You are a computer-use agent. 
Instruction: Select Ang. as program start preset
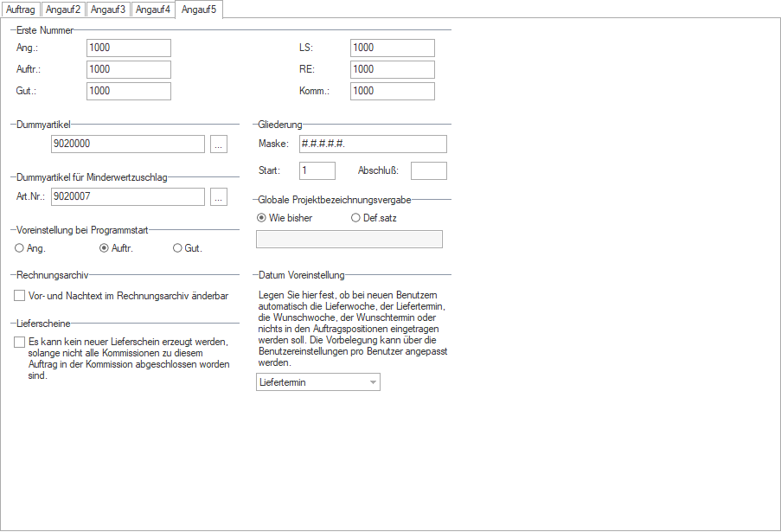(x=30, y=248)
